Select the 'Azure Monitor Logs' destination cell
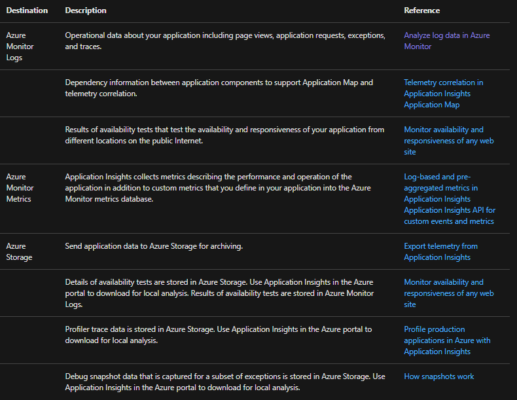Viewport: 517px width, 400px height. tap(20, 46)
